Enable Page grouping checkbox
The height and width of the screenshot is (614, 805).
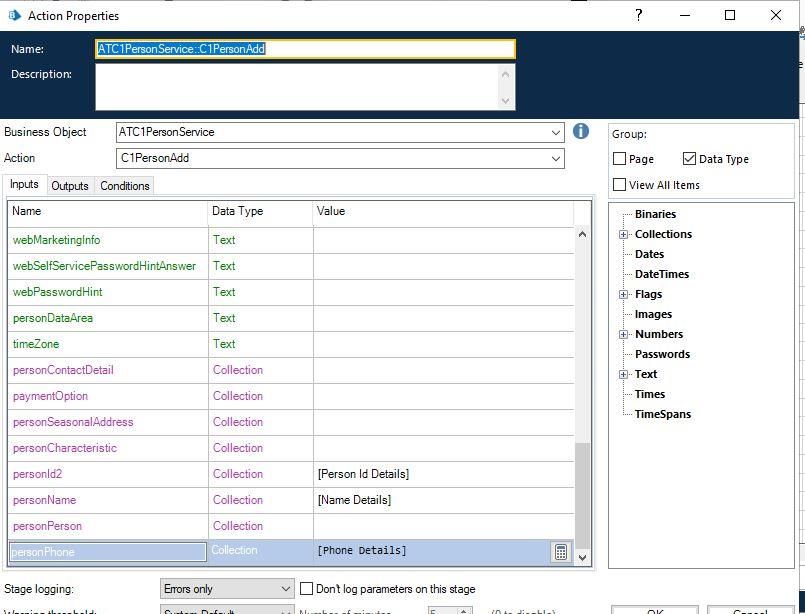tap(620, 159)
